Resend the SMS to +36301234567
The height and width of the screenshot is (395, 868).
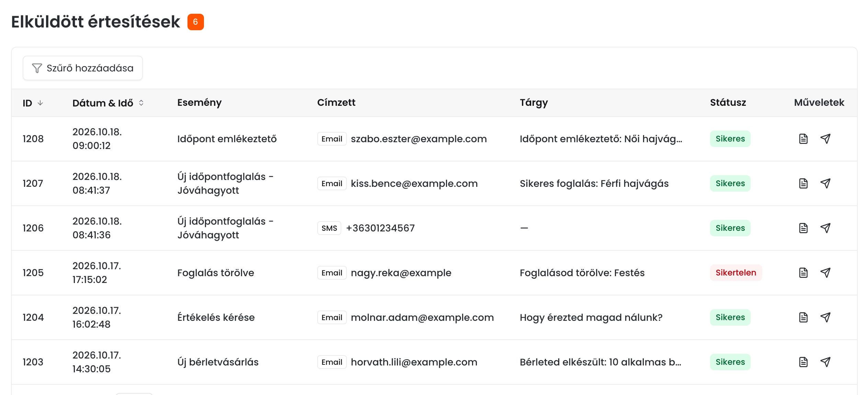825,228
